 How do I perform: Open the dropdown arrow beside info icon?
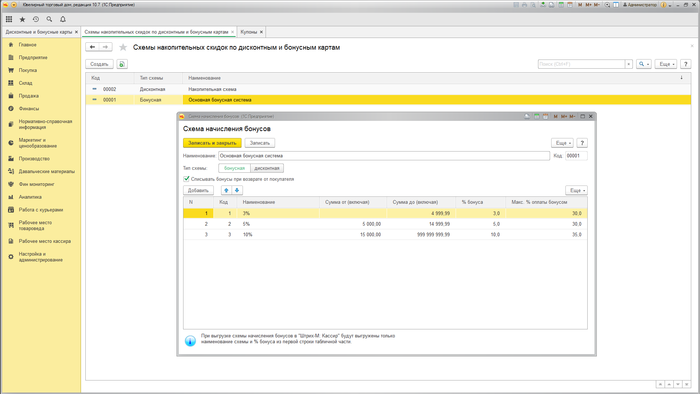point(670,5)
